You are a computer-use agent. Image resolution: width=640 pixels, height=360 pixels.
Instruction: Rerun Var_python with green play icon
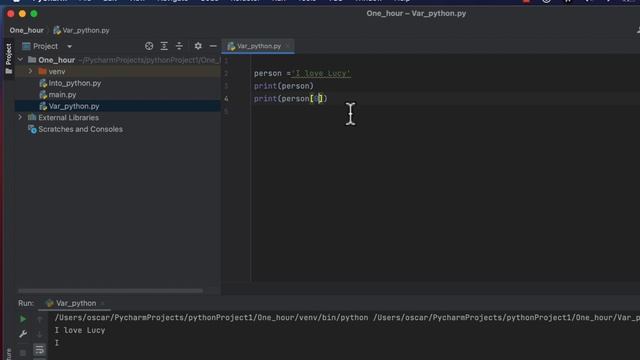coord(23,319)
